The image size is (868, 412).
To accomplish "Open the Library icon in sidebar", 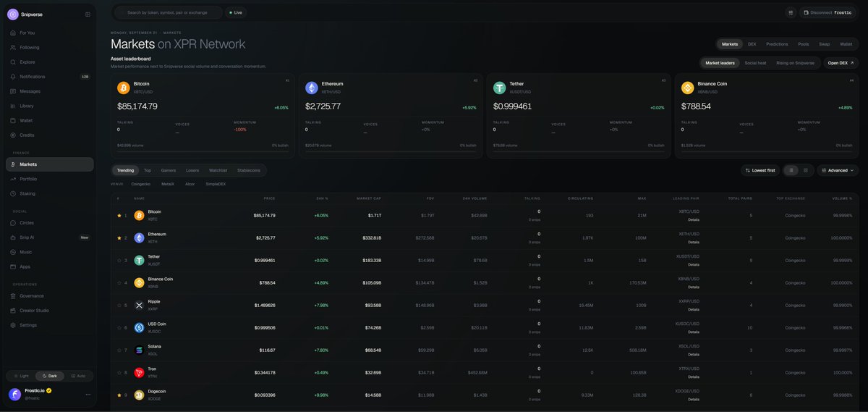I will pyautogui.click(x=13, y=106).
